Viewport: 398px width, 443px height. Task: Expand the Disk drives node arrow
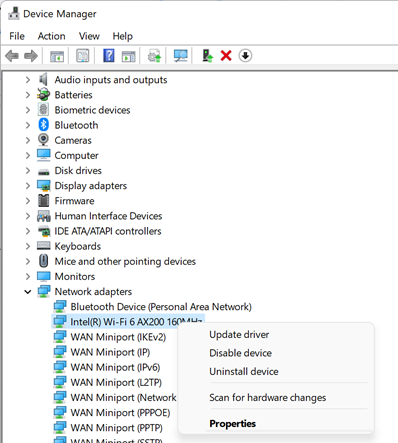[28, 170]
